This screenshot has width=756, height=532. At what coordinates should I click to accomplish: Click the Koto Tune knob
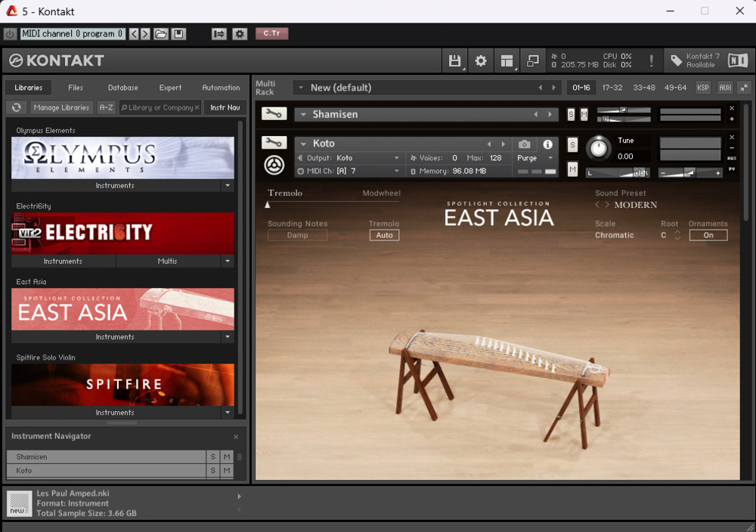(x=599, y=148)
